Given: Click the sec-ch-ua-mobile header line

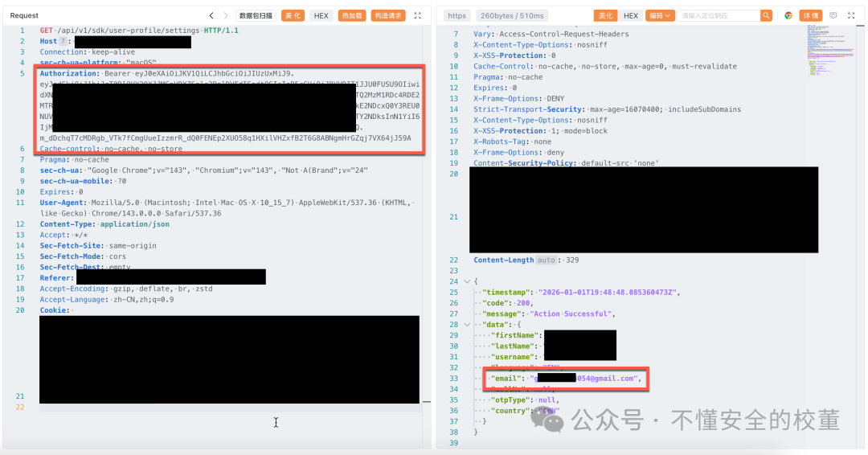Looking at the screenshot, I should [83, 181].
